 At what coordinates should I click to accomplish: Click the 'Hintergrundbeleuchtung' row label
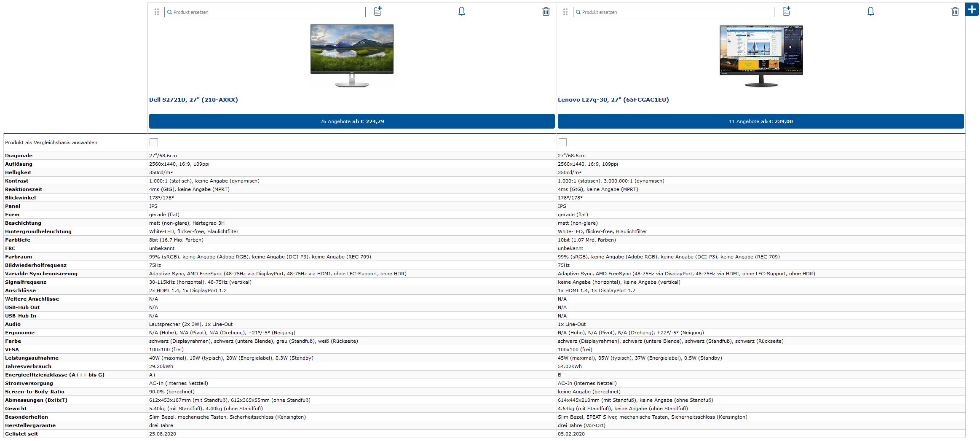(x=38, y=231)
